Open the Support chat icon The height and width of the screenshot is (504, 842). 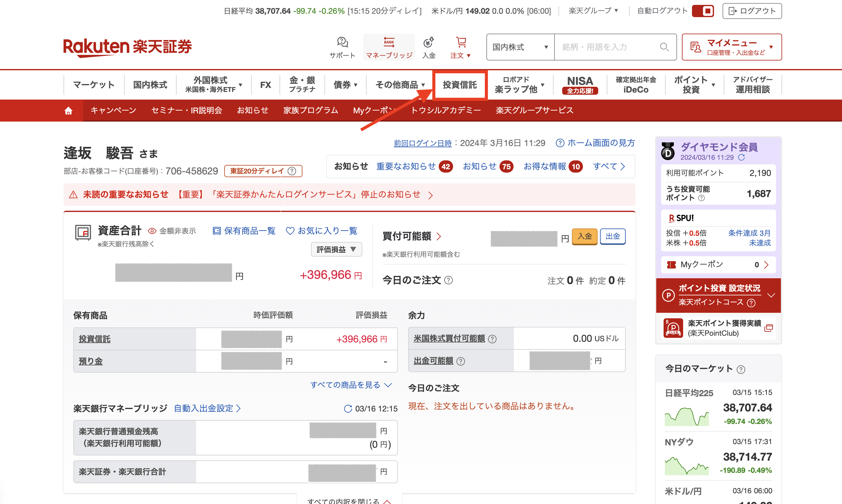[342, 42]
